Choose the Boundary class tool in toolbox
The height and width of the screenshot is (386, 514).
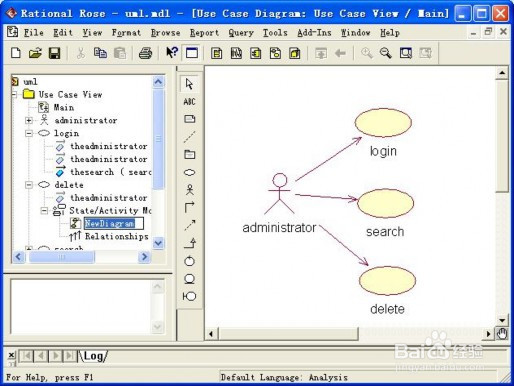point(189,296)
